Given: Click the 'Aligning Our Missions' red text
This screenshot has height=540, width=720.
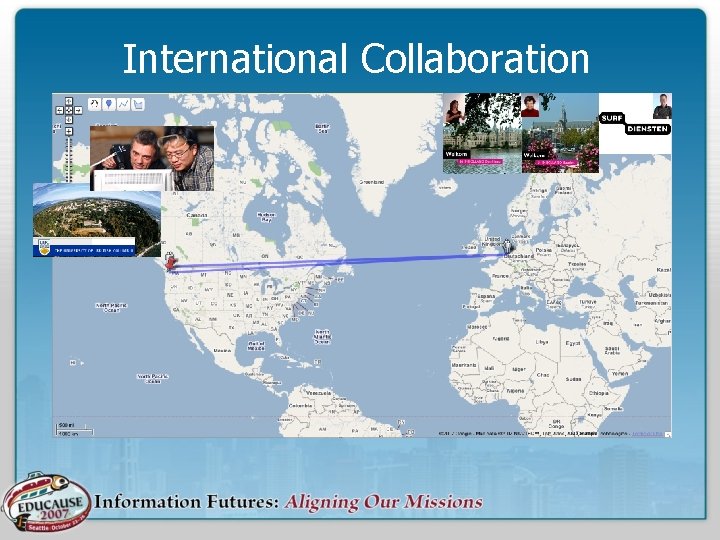Looking at the screenshot, I should point(383,502).
